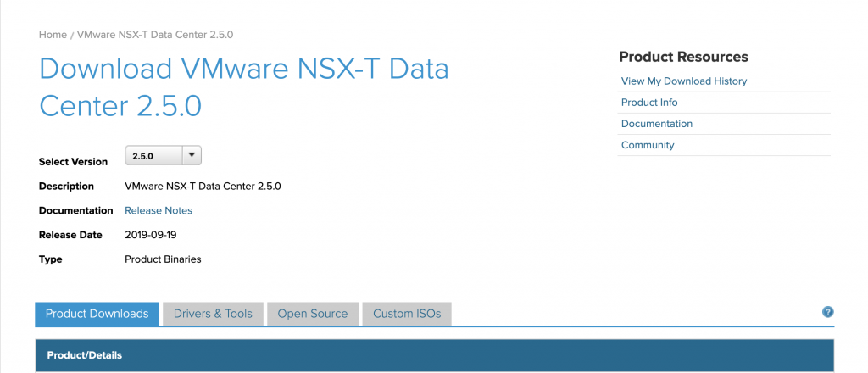Switch to the Open Source tab

313,314
